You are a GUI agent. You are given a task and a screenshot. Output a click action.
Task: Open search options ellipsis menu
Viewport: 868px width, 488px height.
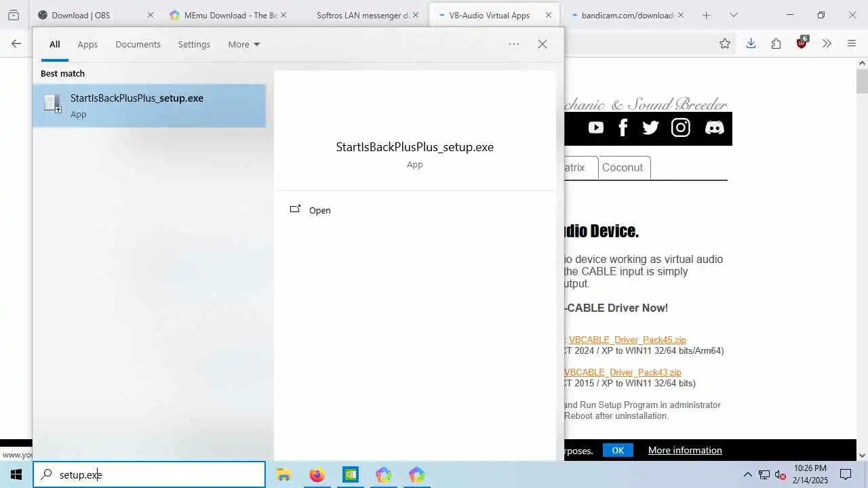tap(514, 44)
